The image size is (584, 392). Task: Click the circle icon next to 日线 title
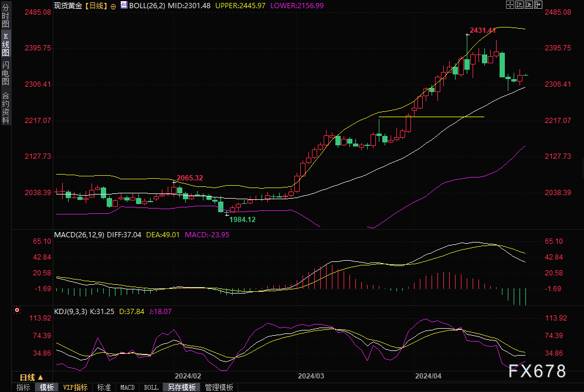pyautogui.click(x=113, y=5)
